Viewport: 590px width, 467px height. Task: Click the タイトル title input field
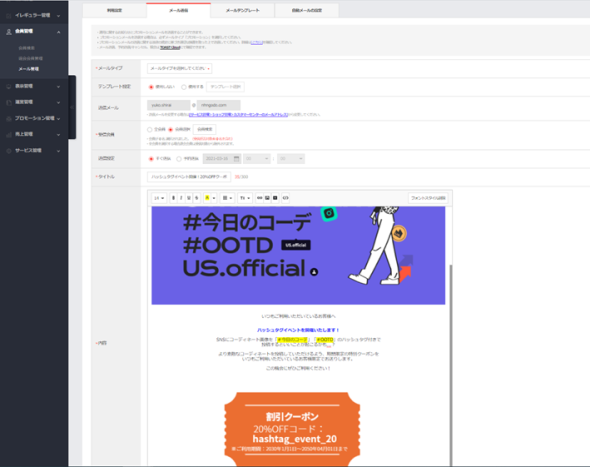point(189,176)
